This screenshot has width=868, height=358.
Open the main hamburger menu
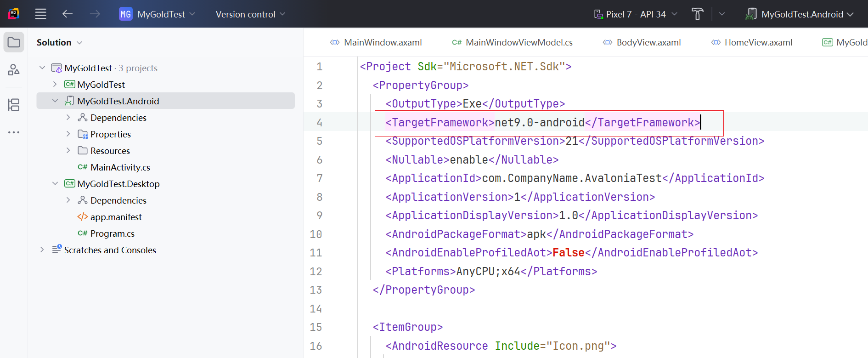pyautogui.click(x=40, y=14)
